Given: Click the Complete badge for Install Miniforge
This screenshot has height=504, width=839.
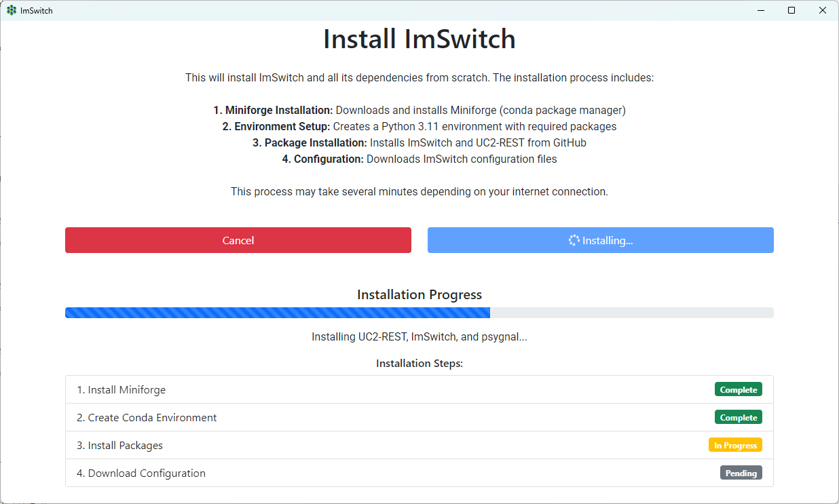Looking at the screenshot, I should pos(739,389).
